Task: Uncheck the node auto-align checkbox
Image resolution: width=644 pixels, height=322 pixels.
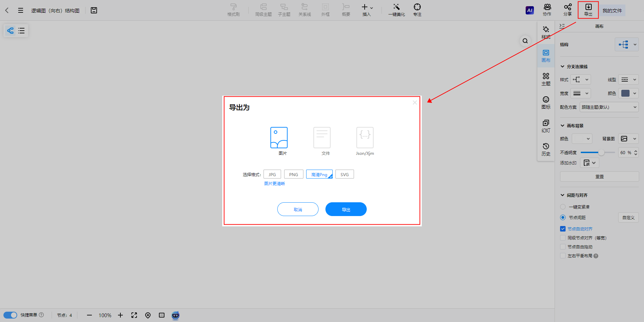Action: point(563,229)
